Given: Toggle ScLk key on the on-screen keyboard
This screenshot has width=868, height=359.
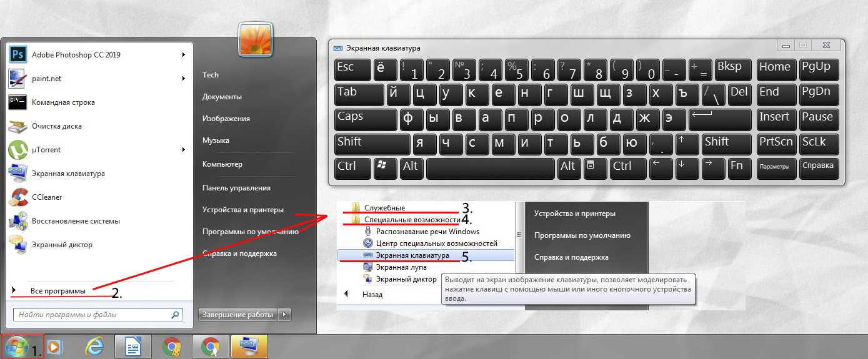Looking at the screenshot, I should [819, 144].
